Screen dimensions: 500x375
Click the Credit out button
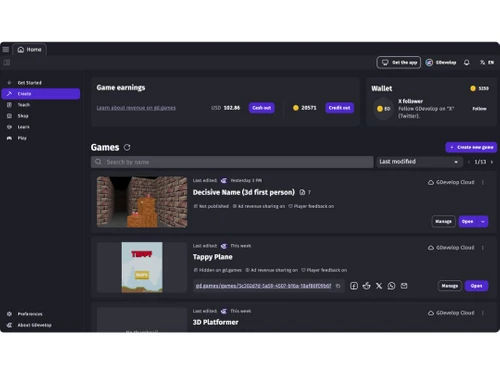(x=339, y=108)
